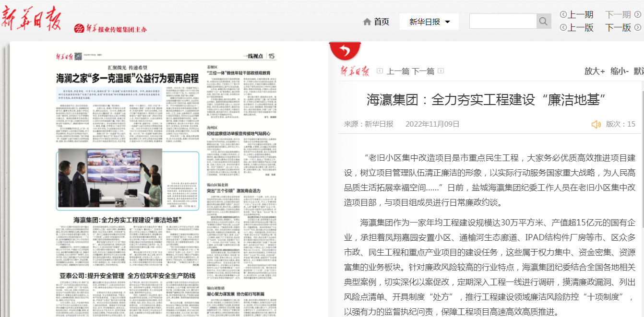
Task: Go to 首页 home page
Action: coord(382,22)
